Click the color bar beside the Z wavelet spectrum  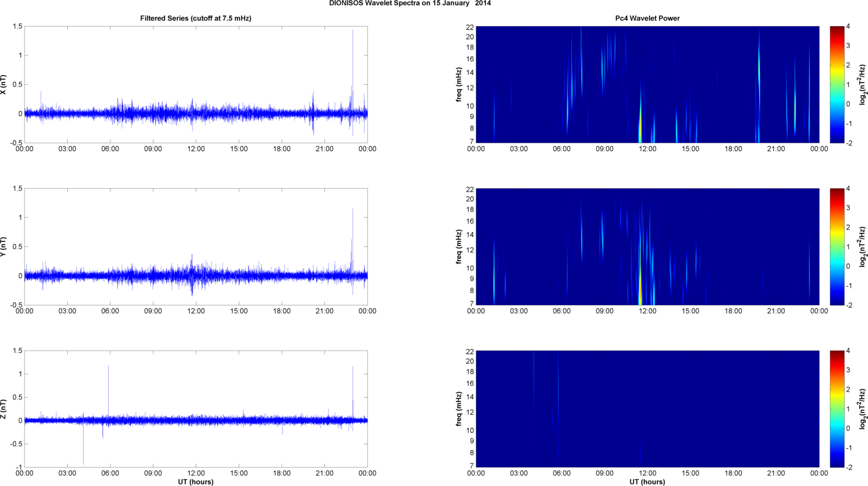[837, 409]
